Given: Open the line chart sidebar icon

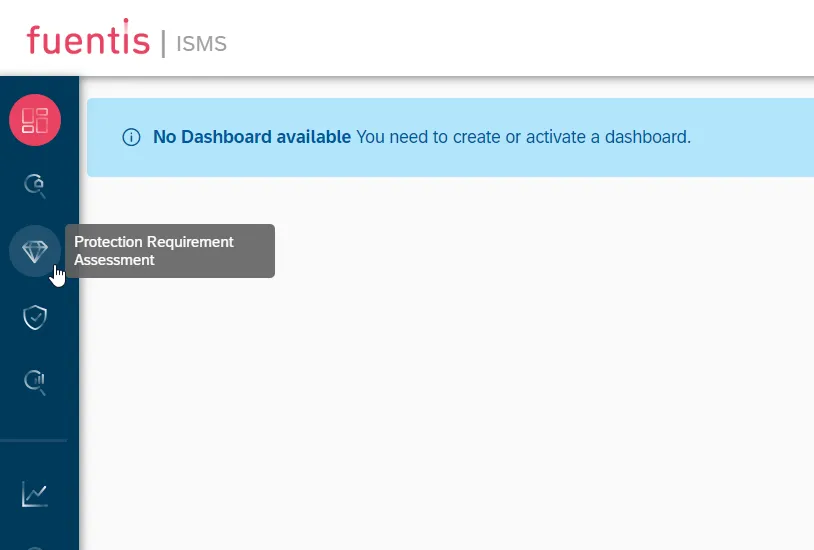Looking at the screenshot, I should pos(35,494).
